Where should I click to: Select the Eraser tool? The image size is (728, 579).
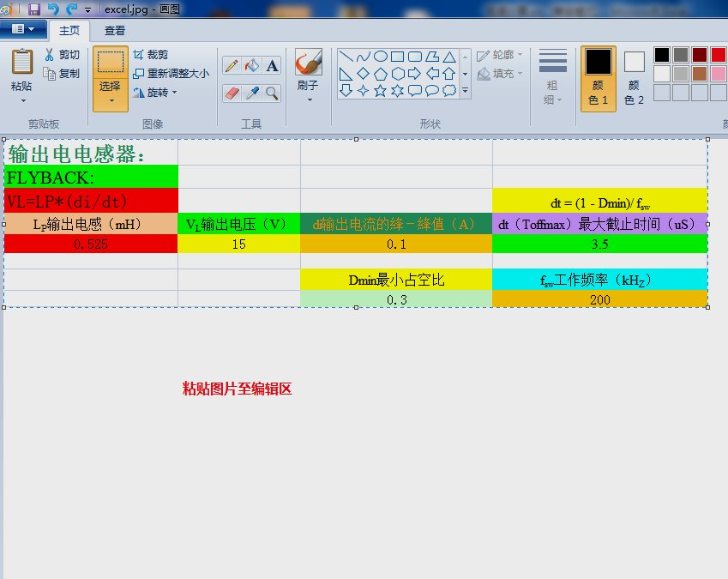[232, 93]
